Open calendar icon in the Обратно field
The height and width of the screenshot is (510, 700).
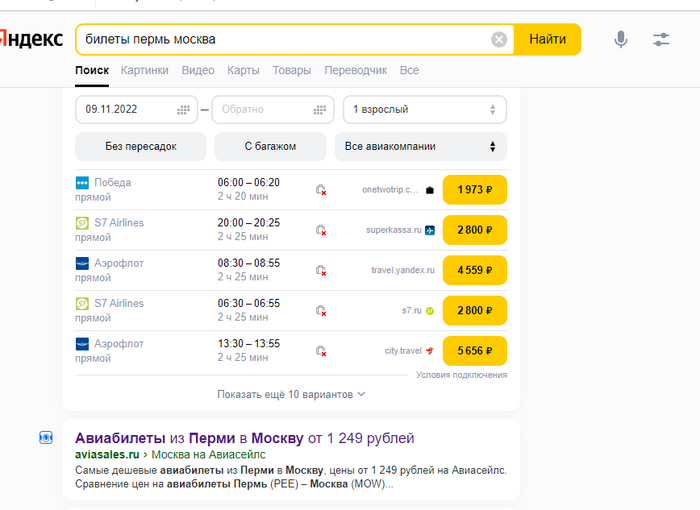(320, 109)
